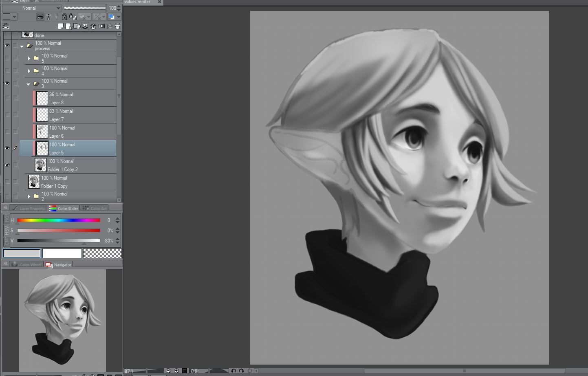Switch to RGB slider mode tab
This screenshot has height=376, width=588.
[x=7, y=219]
